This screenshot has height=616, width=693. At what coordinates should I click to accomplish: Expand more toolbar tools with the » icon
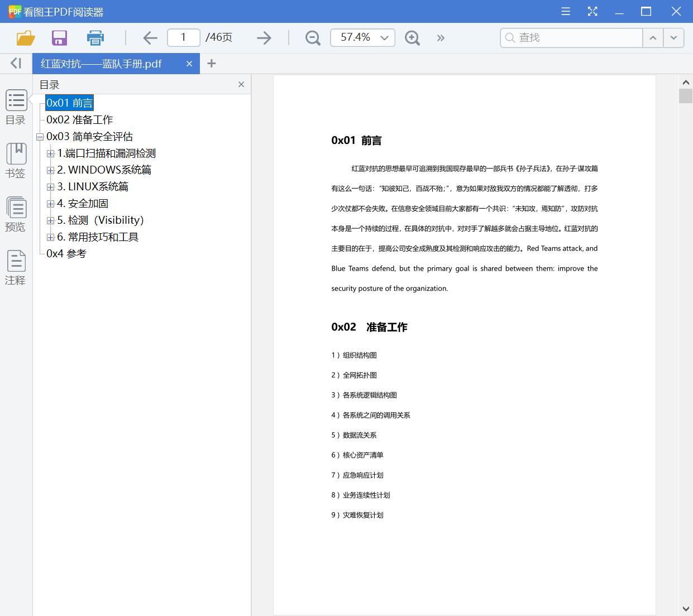[441, 37]
